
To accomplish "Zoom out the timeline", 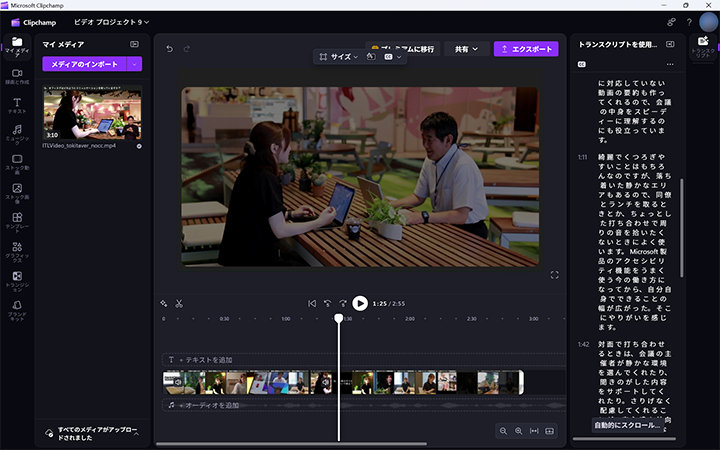I will coord(503,431).
